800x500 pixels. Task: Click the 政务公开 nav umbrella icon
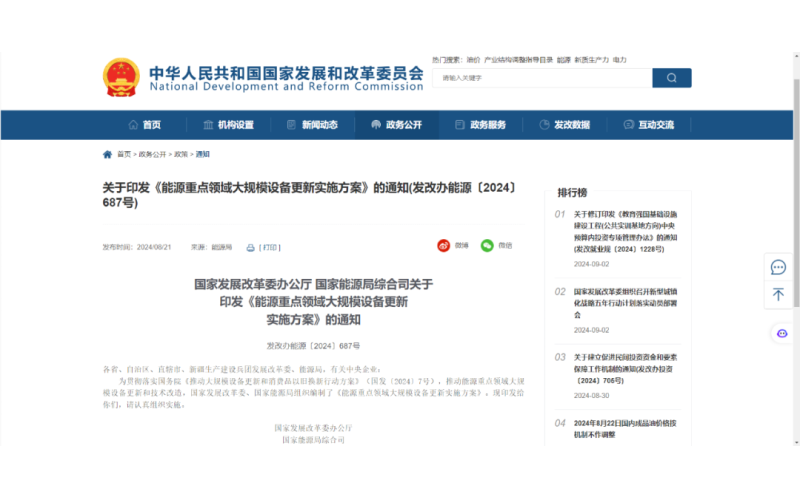tap(376, 125)
